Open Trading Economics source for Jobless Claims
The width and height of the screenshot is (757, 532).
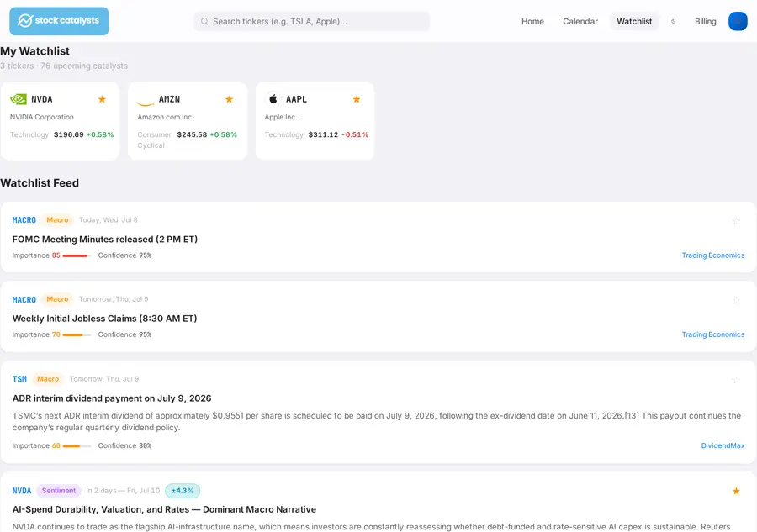point(712,334)
